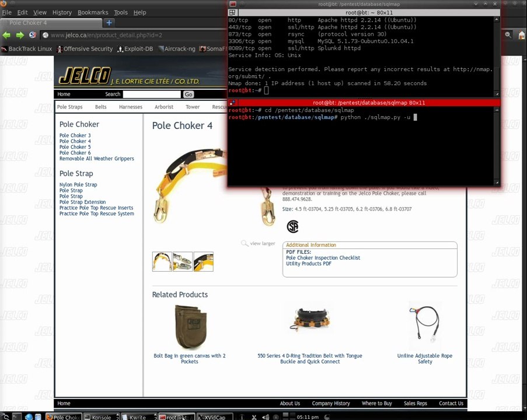Open the View menu in Firefox
Viewport: 527px width, 420px height.
[40, 12]
